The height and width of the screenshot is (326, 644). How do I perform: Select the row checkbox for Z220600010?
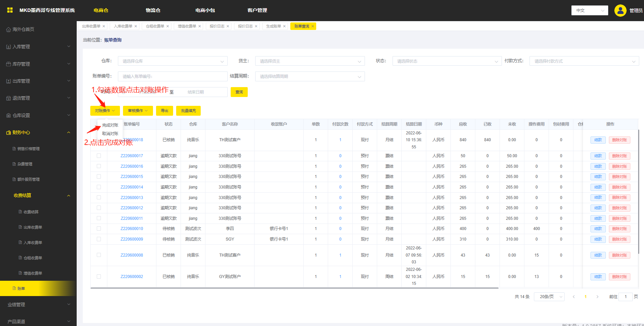[99, 229]
